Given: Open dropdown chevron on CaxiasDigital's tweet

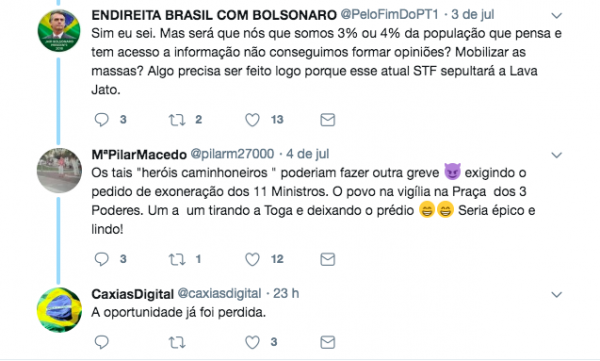Looking at the screenshot, I should [556, 294].
